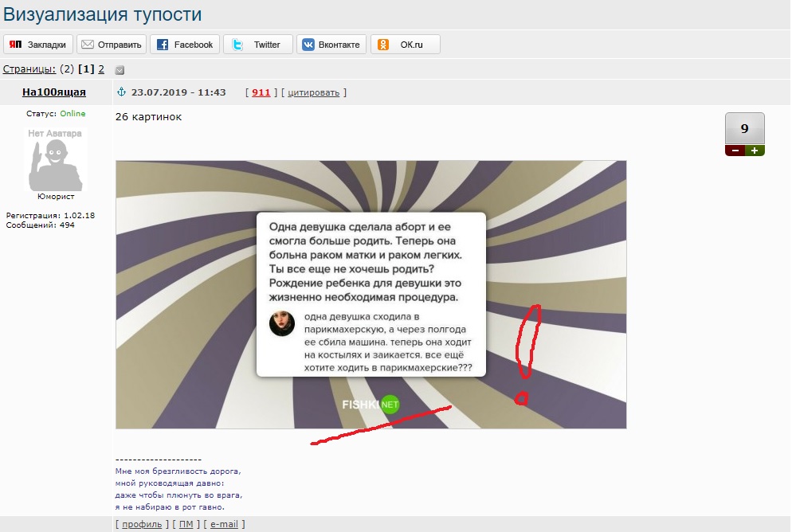
Task: Click the Online status text
Action: [x=73, y=114]
